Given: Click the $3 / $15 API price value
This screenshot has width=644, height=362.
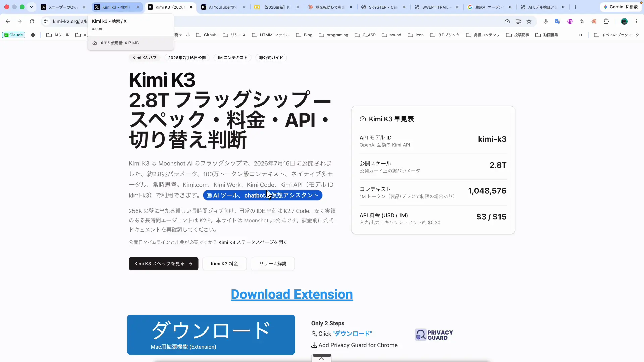Looking at the screenshot, I should pos(491,217).
